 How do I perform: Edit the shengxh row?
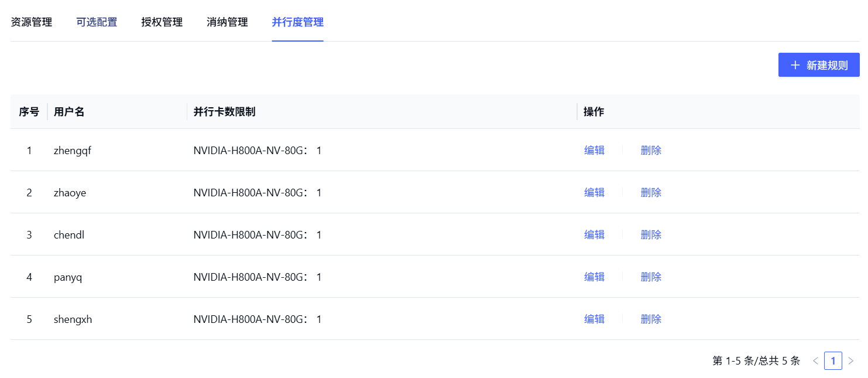[594, 319]
